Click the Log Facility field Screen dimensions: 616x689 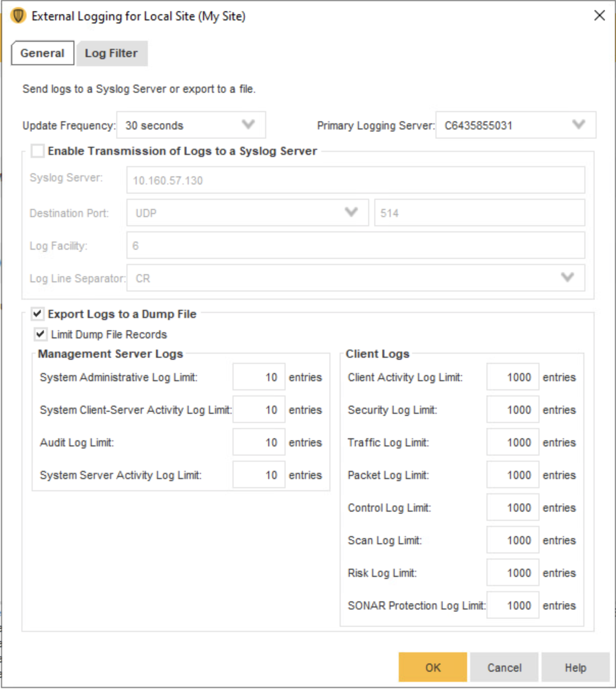click(355, 245)
